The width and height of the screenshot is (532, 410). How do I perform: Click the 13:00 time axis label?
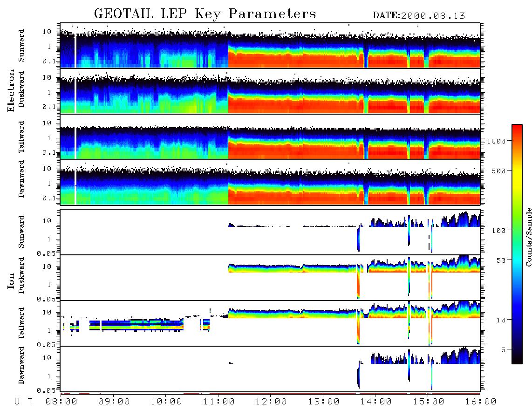pyautogui.click(x=324, y=402)
